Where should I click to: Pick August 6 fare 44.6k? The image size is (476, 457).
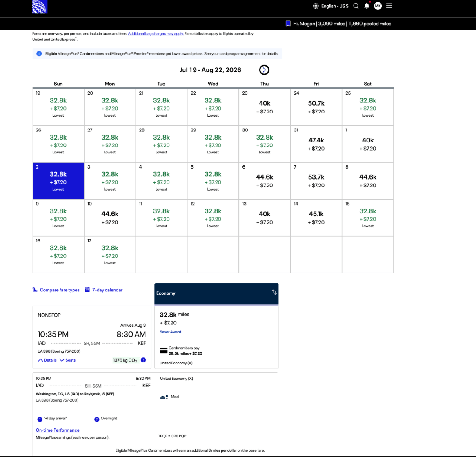265,181
